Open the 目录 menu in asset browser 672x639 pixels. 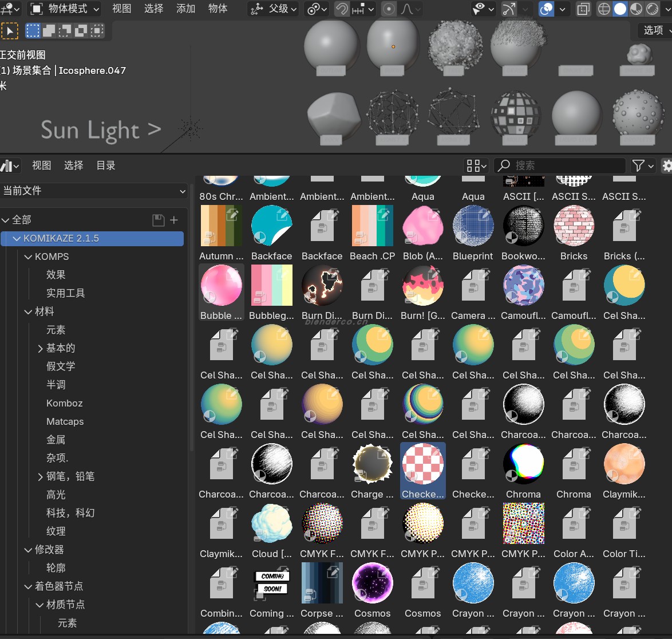106,165
